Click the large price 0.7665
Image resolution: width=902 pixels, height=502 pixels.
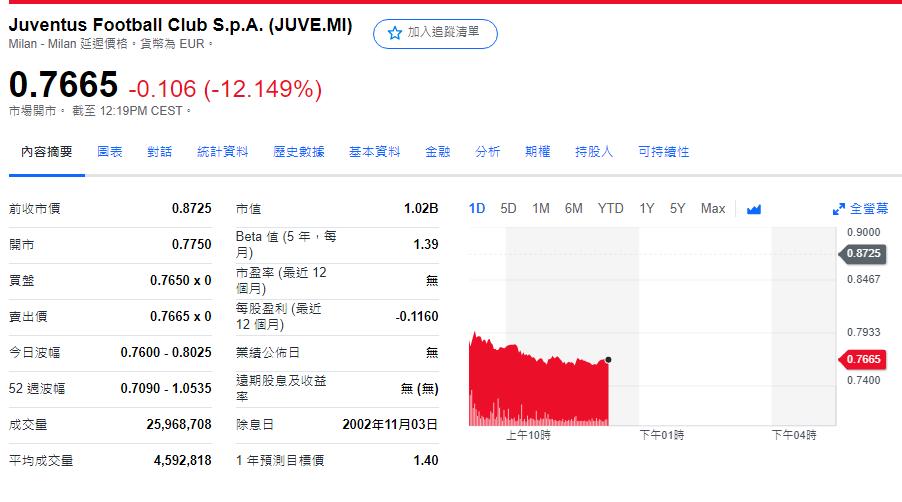(63, 85)
